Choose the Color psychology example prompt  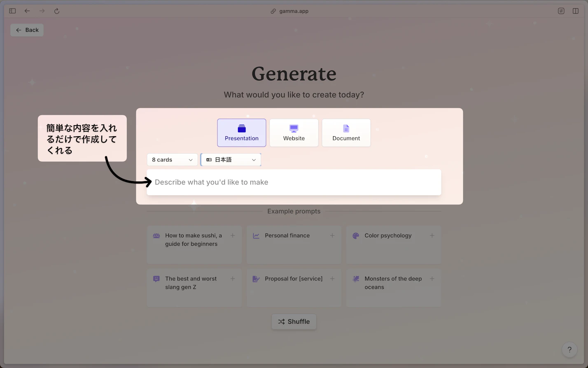coord(394,245)
